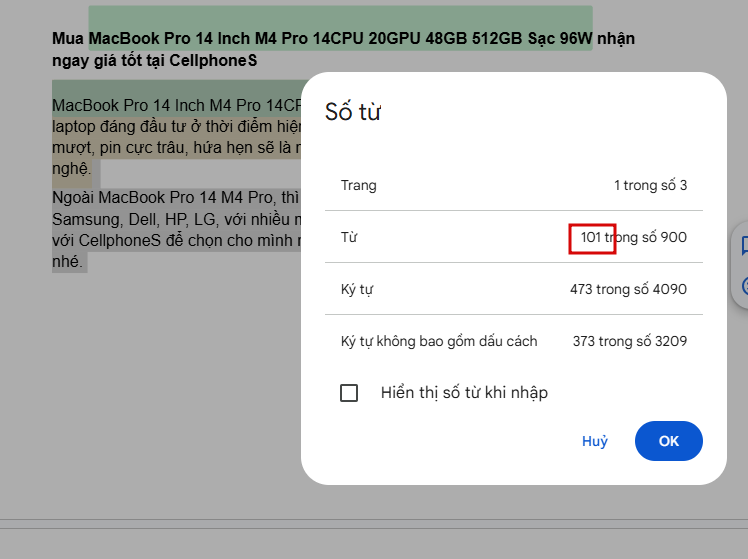748x559 pixels.
Task: Click the '101 trong số 900' word count
Action: point(634,237)
